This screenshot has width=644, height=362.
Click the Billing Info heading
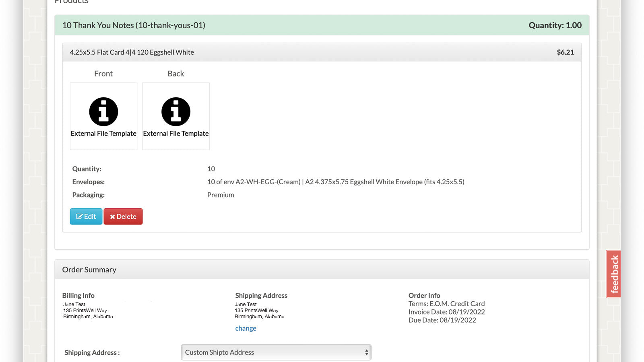(x=78, y=296)
